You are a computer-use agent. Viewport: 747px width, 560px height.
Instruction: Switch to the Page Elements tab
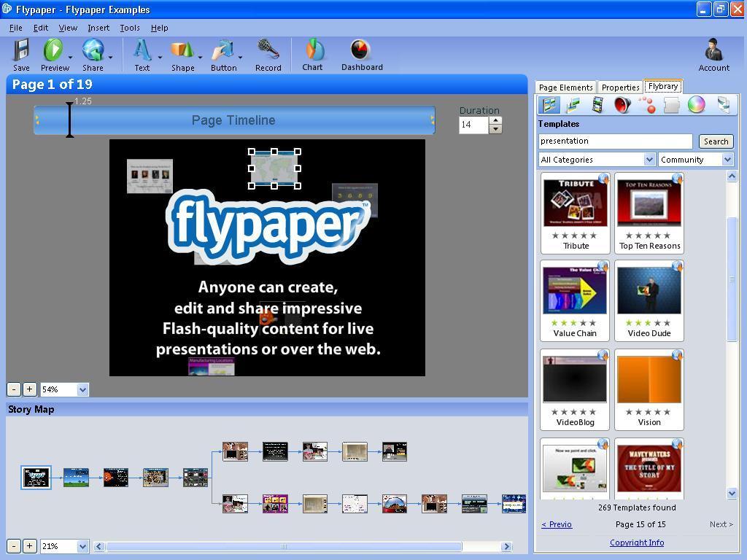[x=565, y=87]
